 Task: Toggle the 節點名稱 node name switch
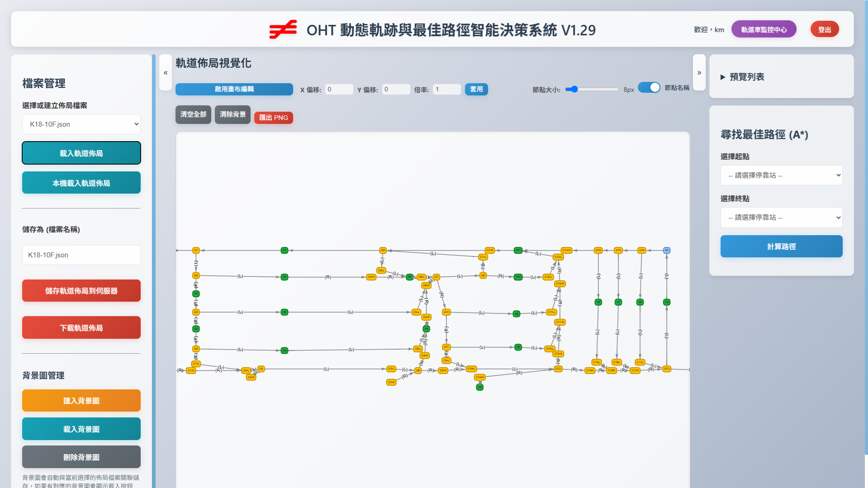pos(649,88)
